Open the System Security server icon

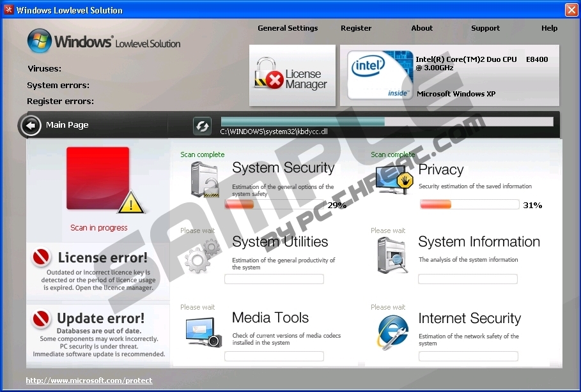coord(205,180)
